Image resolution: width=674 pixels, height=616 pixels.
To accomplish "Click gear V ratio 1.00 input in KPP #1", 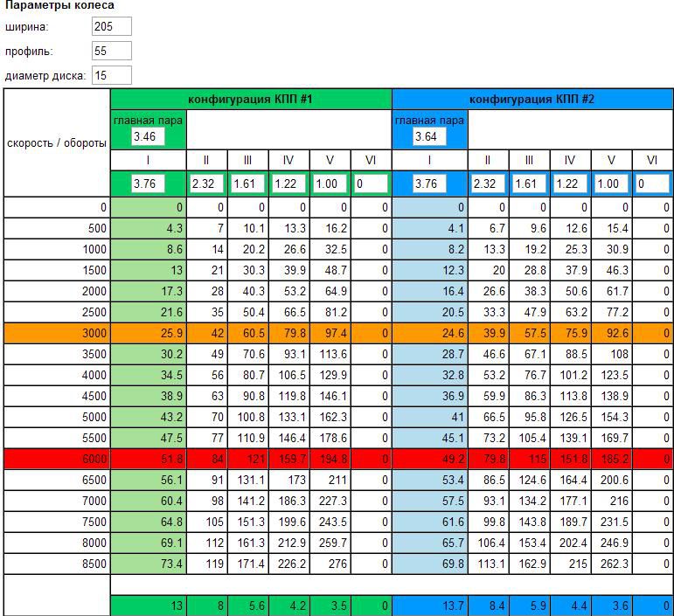I will click(330, 183).
